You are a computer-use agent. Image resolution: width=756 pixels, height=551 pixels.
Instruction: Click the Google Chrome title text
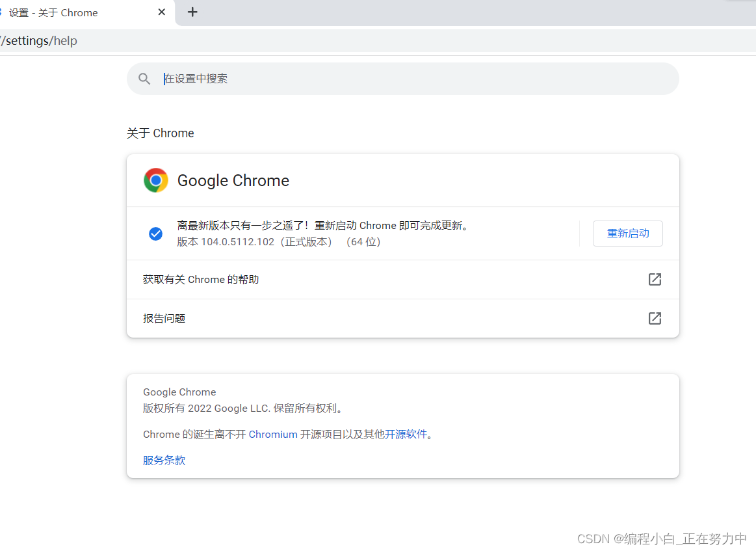(233, 180)
